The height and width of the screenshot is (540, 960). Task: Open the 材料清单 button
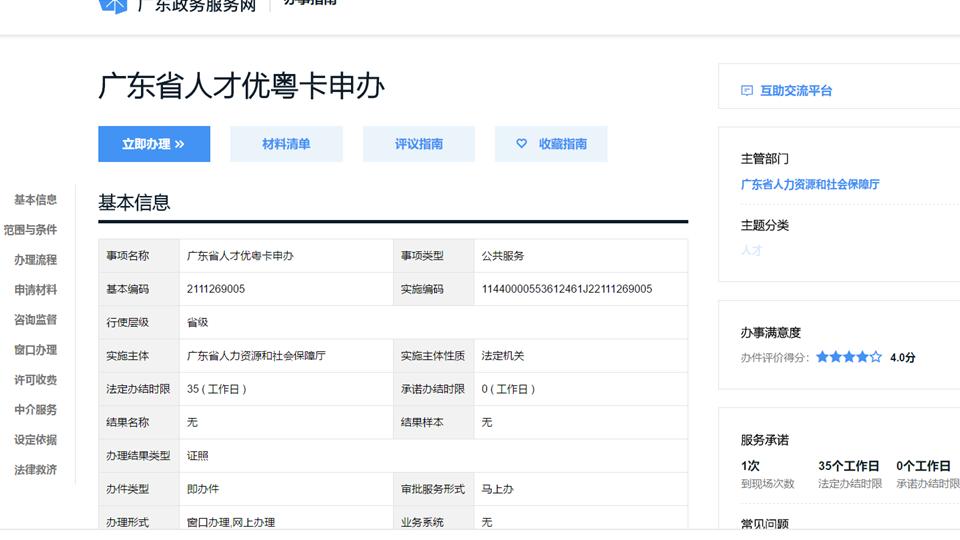tap(286, 144)
